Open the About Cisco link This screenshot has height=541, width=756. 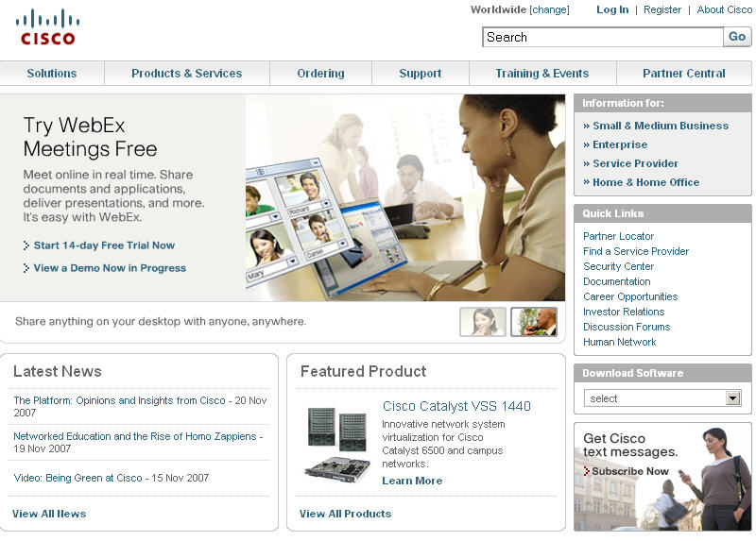coord(724,9)
